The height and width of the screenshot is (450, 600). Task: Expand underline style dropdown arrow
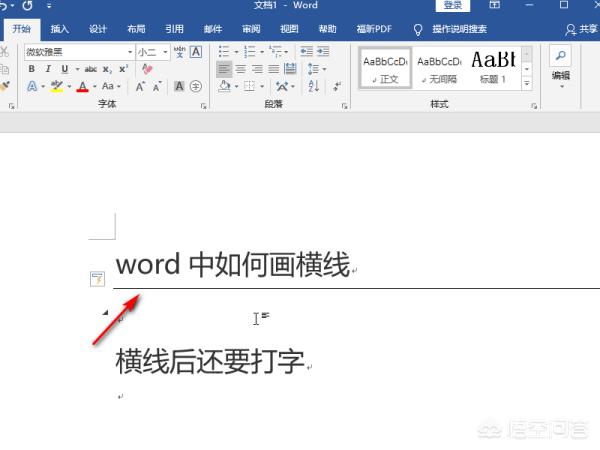tap(77, 69)
